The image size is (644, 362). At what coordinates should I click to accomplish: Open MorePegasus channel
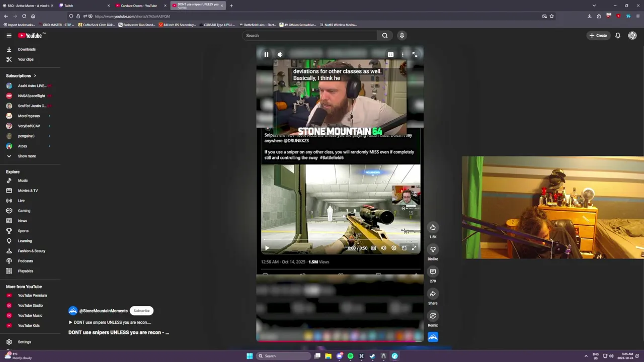coord(29,116)
